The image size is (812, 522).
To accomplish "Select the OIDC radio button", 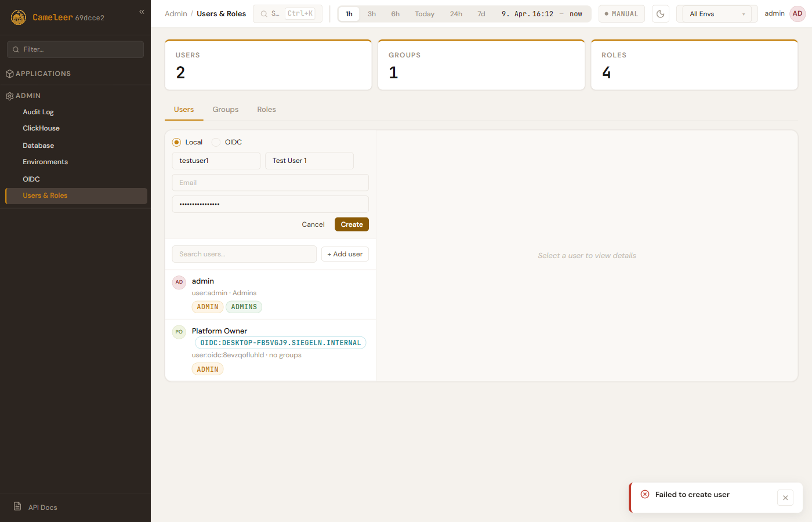I will (216, 142).
